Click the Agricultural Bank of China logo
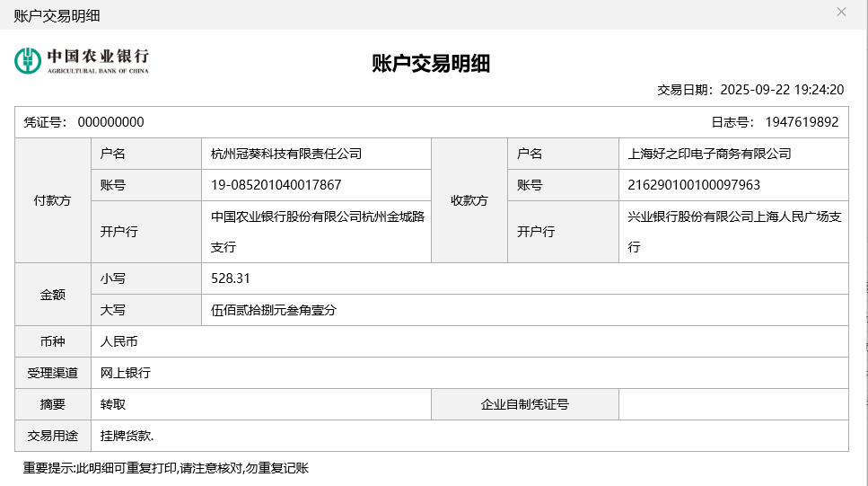868x486 pixels. (82, 61)
